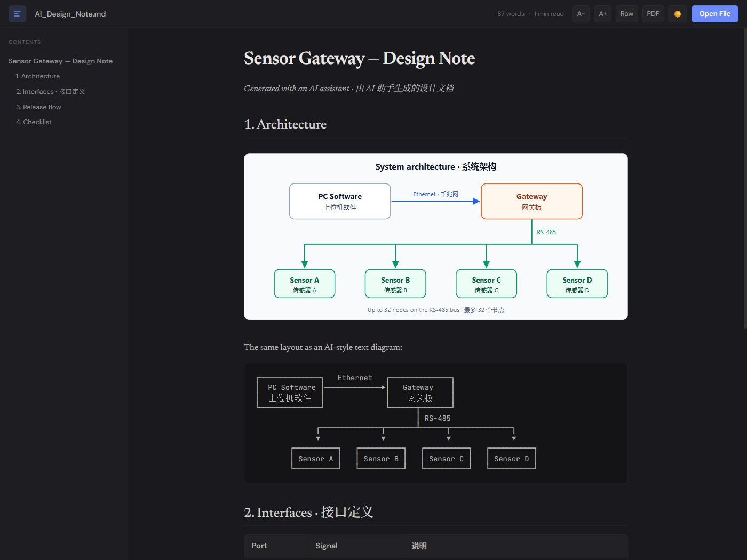Show Raw markdown view
Viewport: 747px width, 560px height.
coord(627,14)
